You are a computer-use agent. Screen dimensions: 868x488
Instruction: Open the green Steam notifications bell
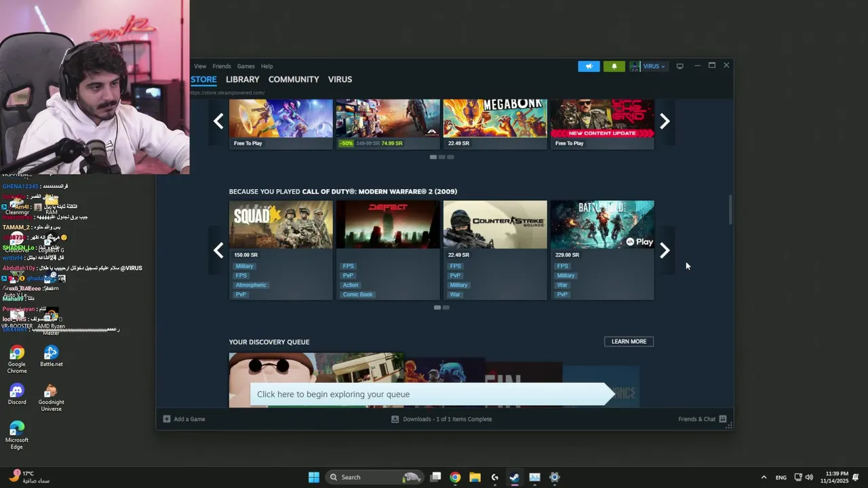tap(614, 66)
